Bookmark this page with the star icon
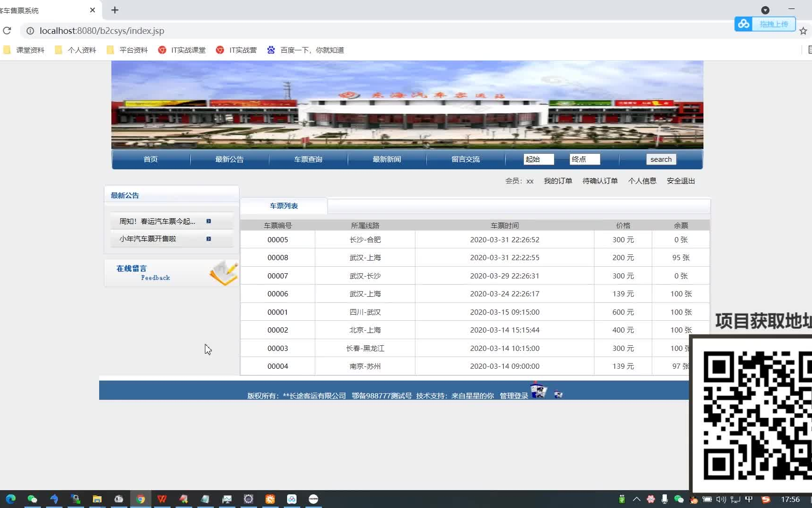Viewport: 812px width, 508px height. (803, 31)
